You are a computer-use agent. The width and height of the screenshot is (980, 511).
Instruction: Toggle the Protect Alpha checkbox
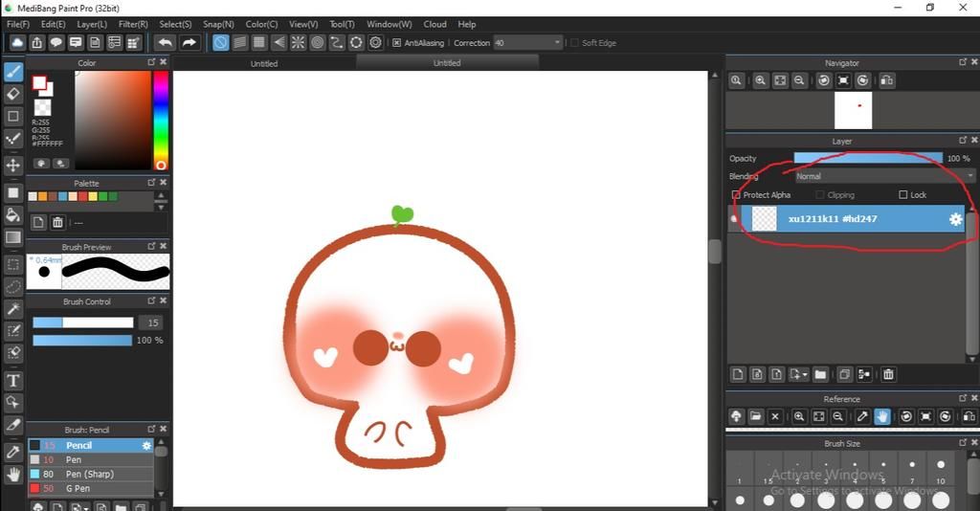coord(736,195)
